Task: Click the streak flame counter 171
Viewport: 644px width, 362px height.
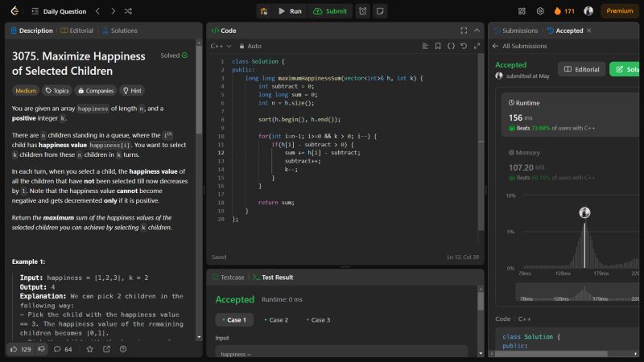Action: pyautogui.click(x=564, y=11)
